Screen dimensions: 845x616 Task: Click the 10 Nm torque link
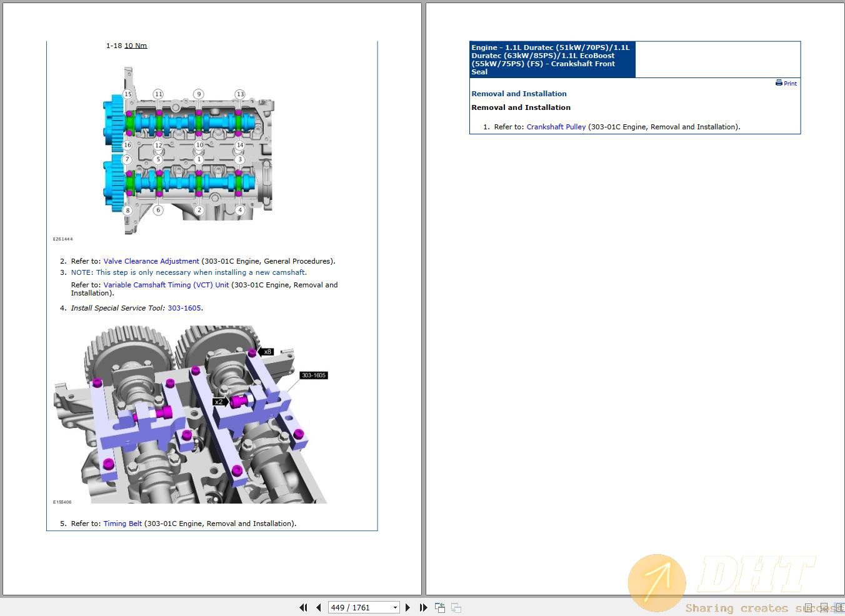pos(136,46)
